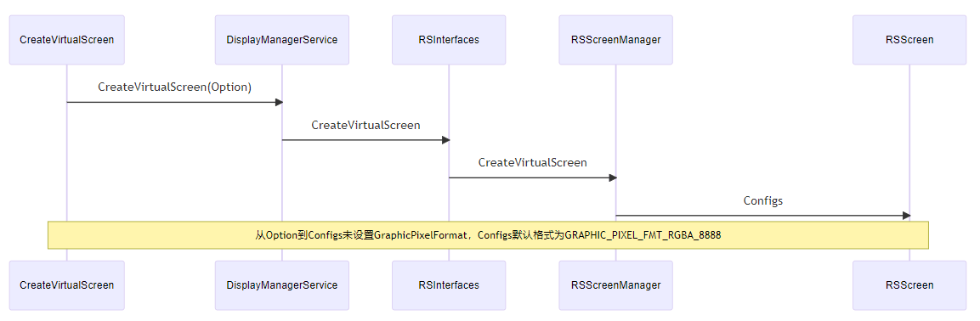Image resolution: width=980 pixels, height=321 pixels.
Task: Select the top DisplayManagerService participant box
Action: point(282,40)
